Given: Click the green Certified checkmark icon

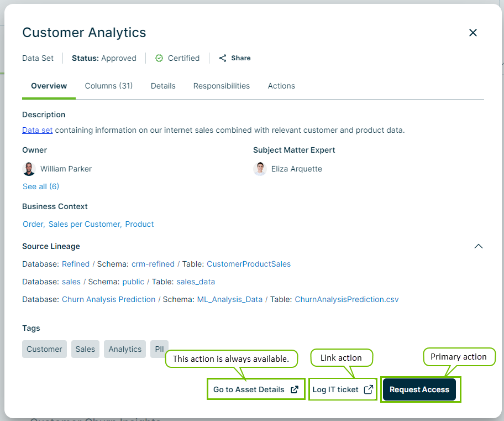Looking at the screenshot, I should (159, 58).
